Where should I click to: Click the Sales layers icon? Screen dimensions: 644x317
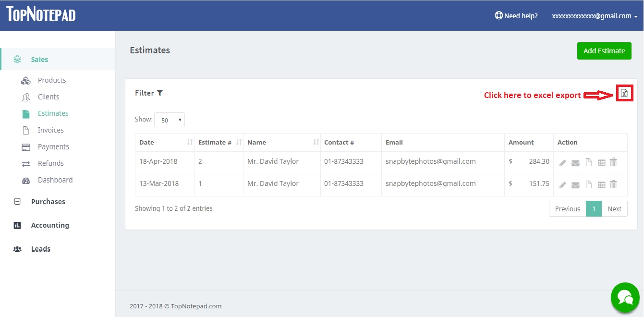[x=17, y=60]
